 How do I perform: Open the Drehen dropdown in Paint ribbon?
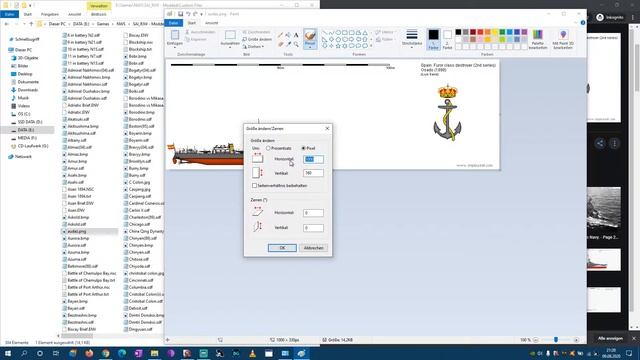point(253,47)
